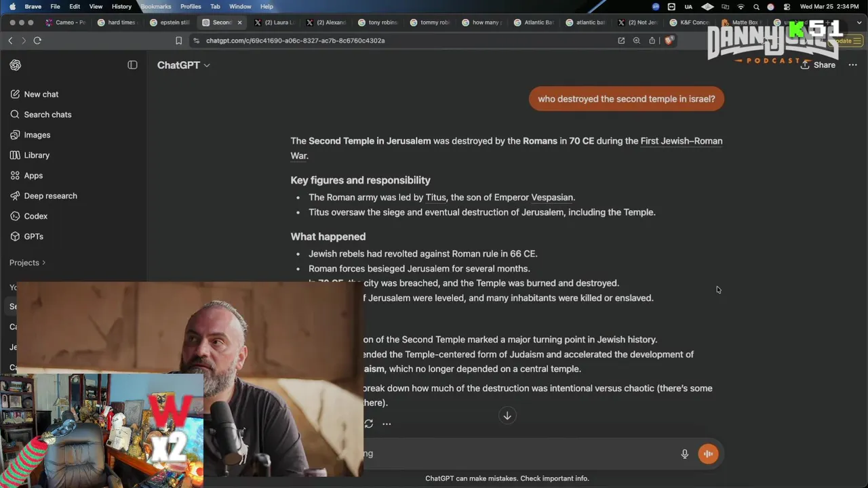Switch to the hard times tab
This screenshot has height=488, width=868.
point(117,22)
